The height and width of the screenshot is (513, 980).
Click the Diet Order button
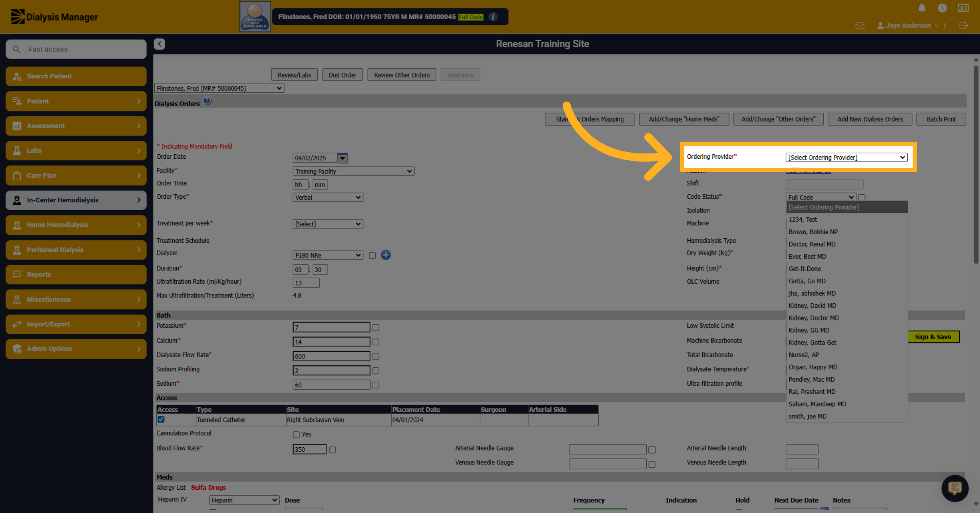coord(342,75)
